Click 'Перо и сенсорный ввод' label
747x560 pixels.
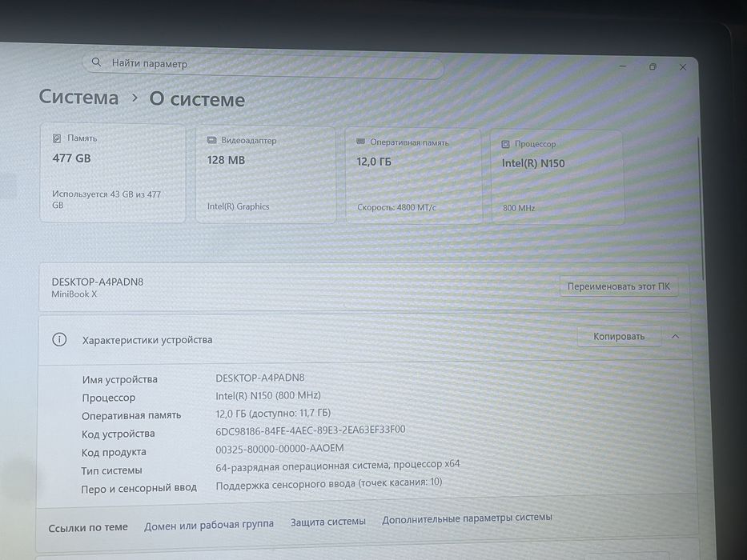(x=139, y=489)
